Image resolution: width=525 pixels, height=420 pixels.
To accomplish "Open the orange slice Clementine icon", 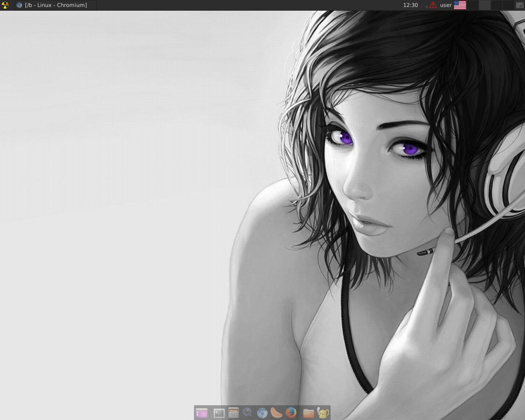I will (276, 412).
